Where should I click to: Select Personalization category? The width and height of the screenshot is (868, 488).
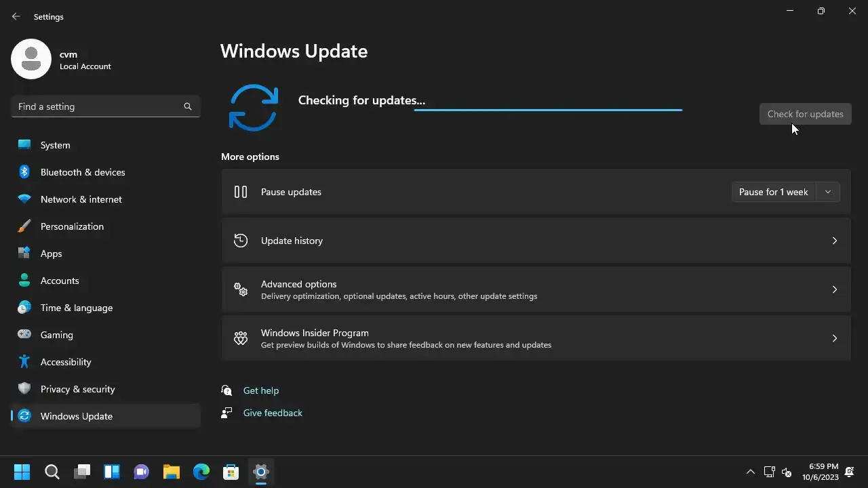pos(73,226)
